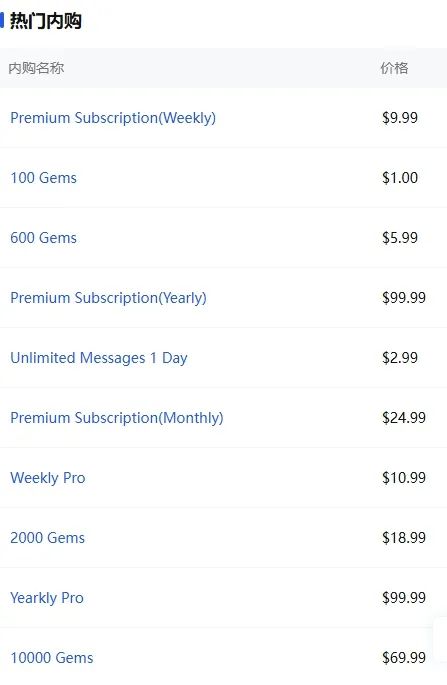This screenshot has width=447, height=685.
Task: Click Unlimited Messages 1 Day link
Action: 99,358
